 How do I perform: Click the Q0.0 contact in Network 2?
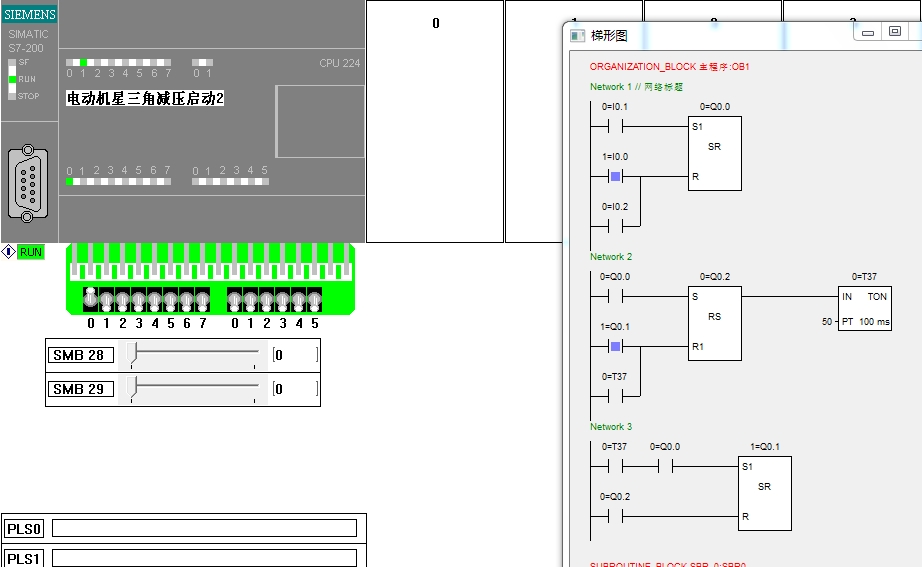click(615, 296)
